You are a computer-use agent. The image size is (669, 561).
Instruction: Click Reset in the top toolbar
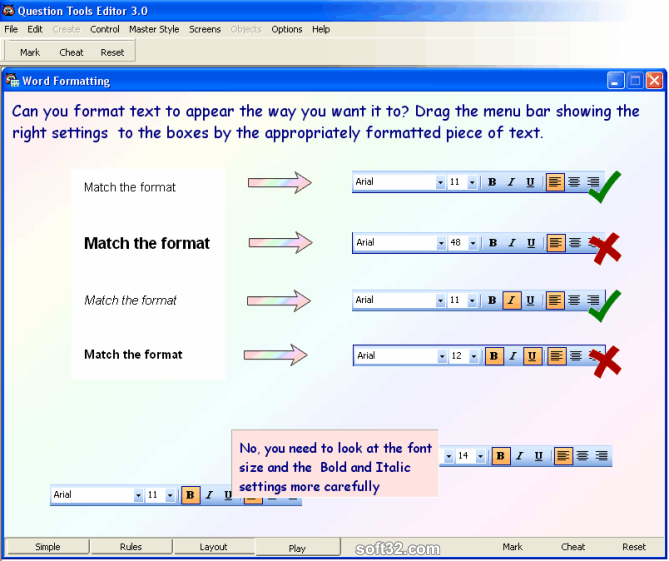(x=112, y=52)
